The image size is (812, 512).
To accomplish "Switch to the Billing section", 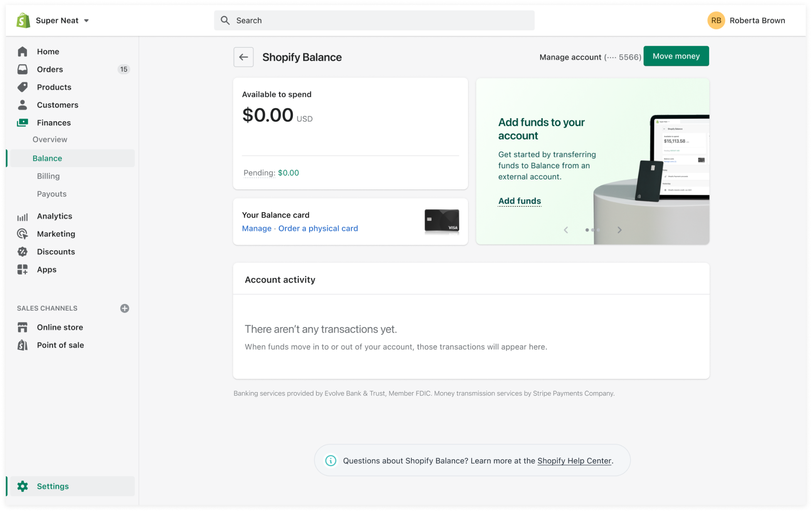I will [x=48, y=176].
